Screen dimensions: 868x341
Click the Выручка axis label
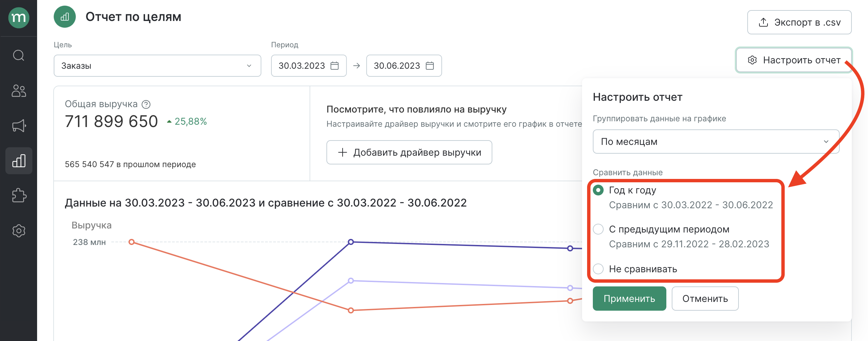pyautogui.click(x=91, y=225)
